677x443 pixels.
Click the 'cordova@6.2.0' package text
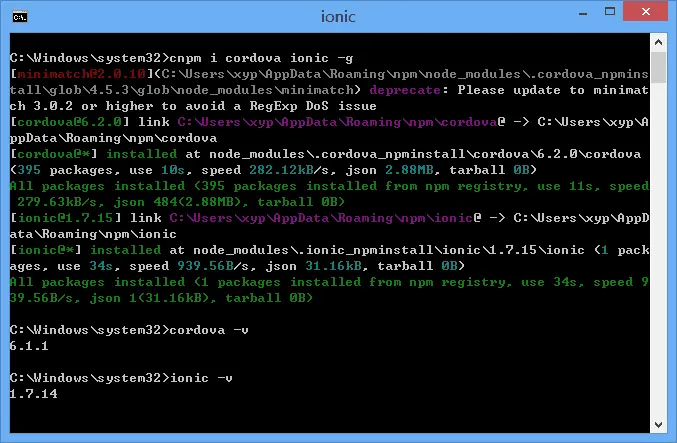(x=69, y=122)
